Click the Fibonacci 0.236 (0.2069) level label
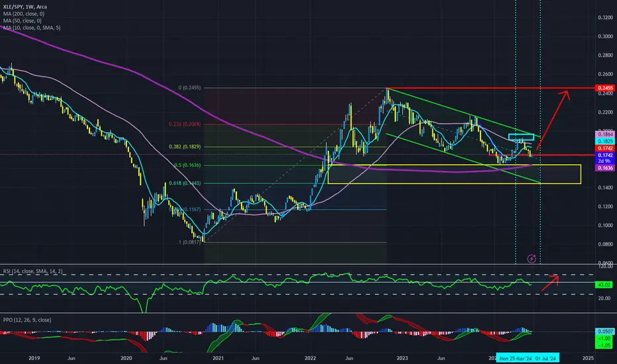Image resolution: width=617 pixels, height=364 pixels. (x=185, y=124)
